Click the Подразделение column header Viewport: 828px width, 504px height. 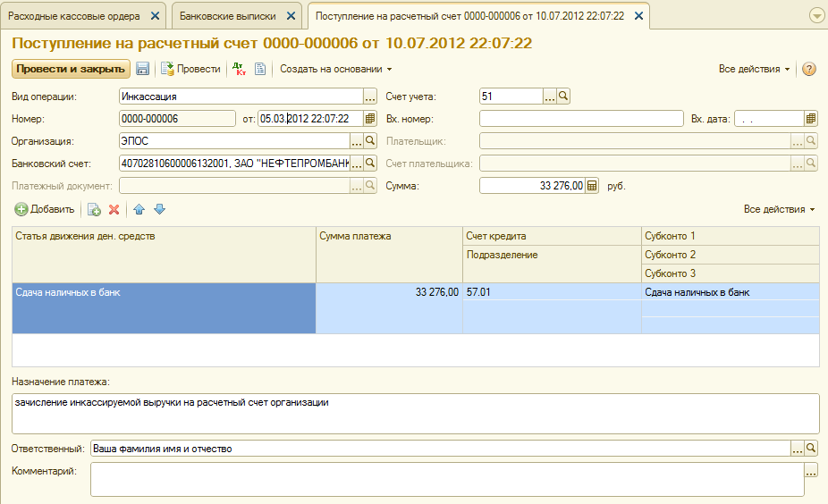pos(552,264)
